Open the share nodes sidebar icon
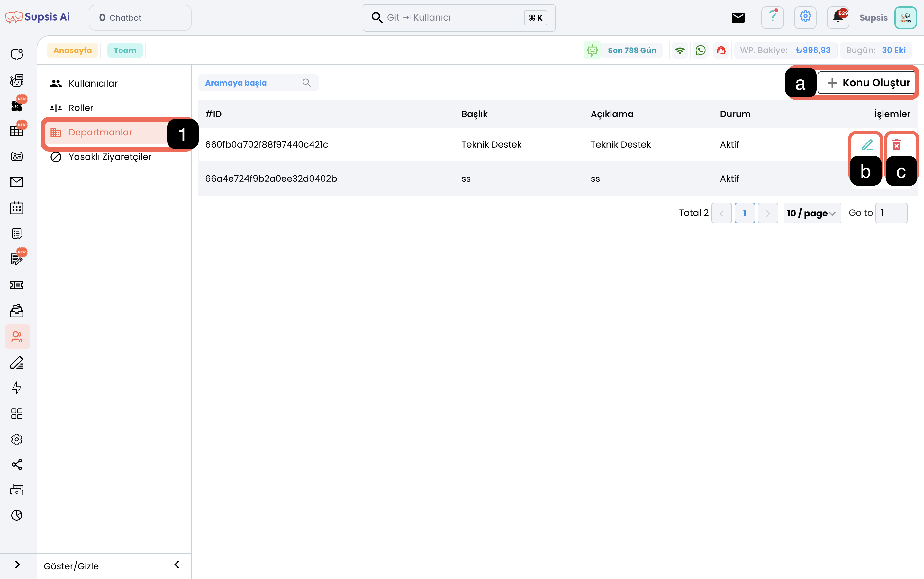Viewport: 924px width, 579px height. [17, 464]
